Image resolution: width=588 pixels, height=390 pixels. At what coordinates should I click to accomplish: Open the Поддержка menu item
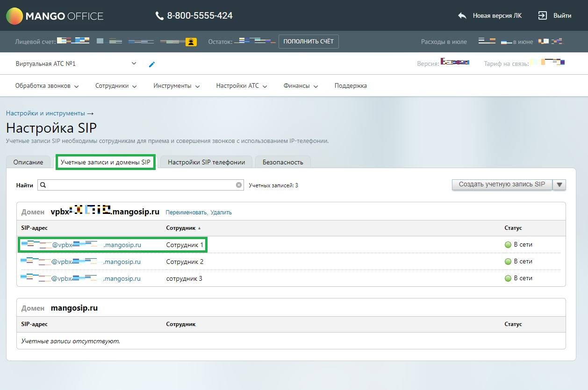coord(351,86)
